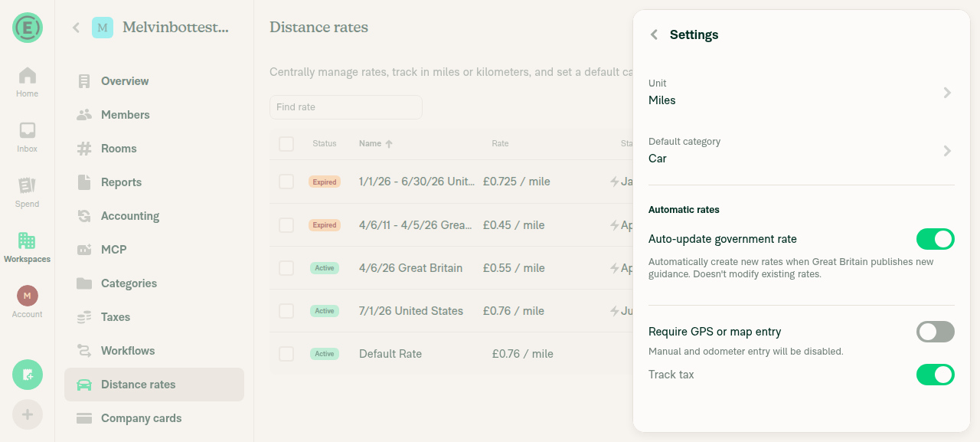Click the £0.55 / mile rate value
Viewport: 980px width, 442px height.
tap(514, 268)
